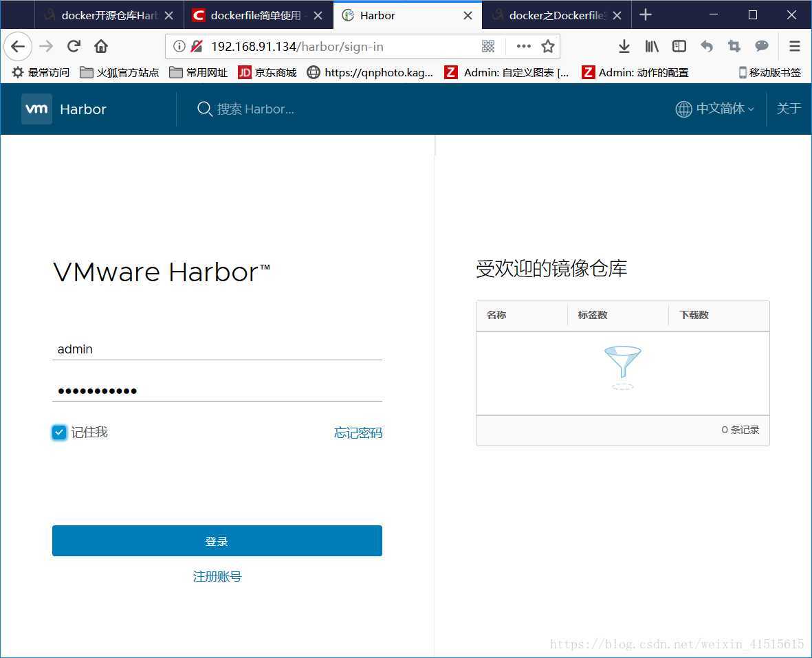Click the Harbor title in header
This screenshot has height=658, width=812.
(83, 109)
